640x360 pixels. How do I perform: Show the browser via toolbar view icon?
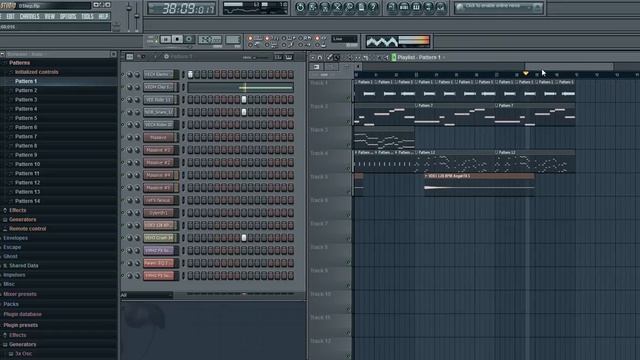(x=429, y=7)
